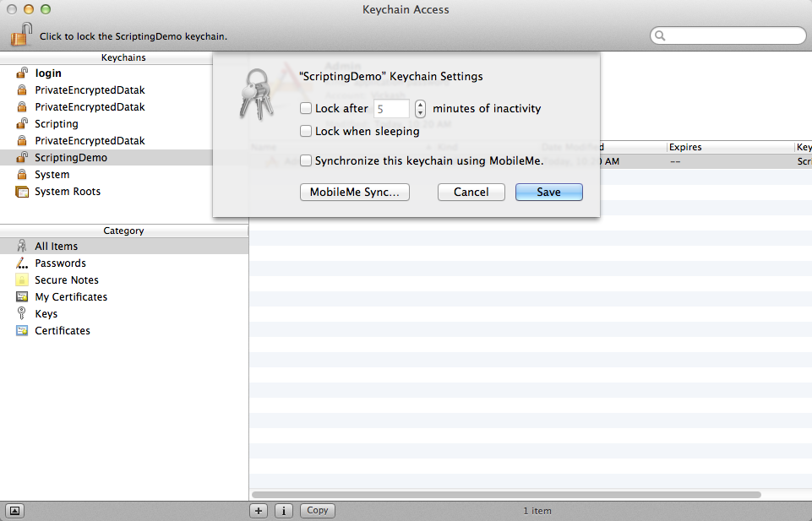
Task: Open the My Certificates category
Action: click(21, 296)
